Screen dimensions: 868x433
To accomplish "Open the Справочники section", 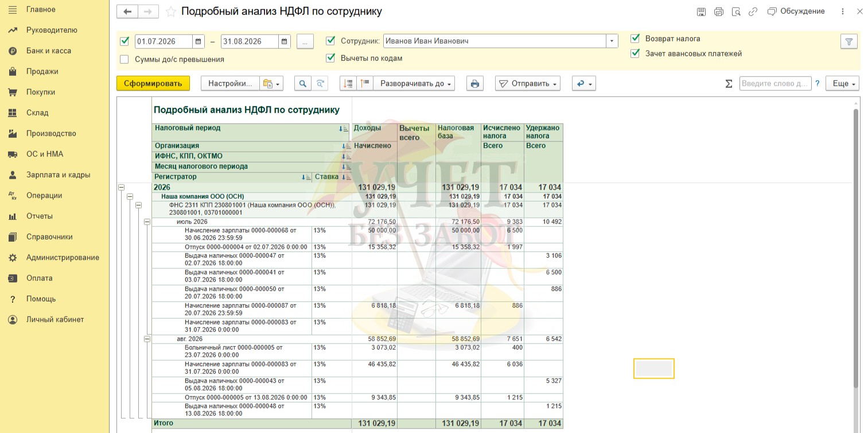I will [49, 237].
